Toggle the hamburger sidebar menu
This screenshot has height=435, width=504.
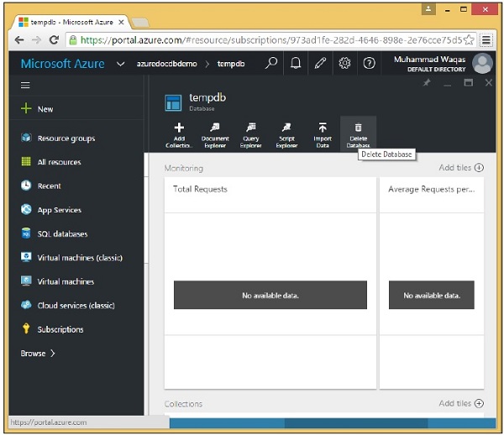(x=25, y=85)
